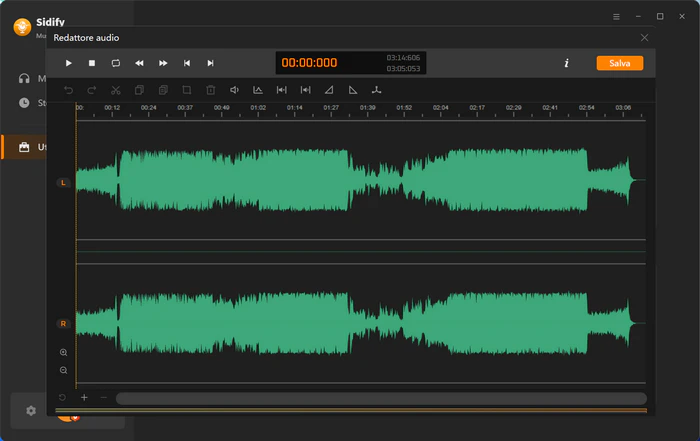Click the first trim-marker icon

(x=281, y=90)
